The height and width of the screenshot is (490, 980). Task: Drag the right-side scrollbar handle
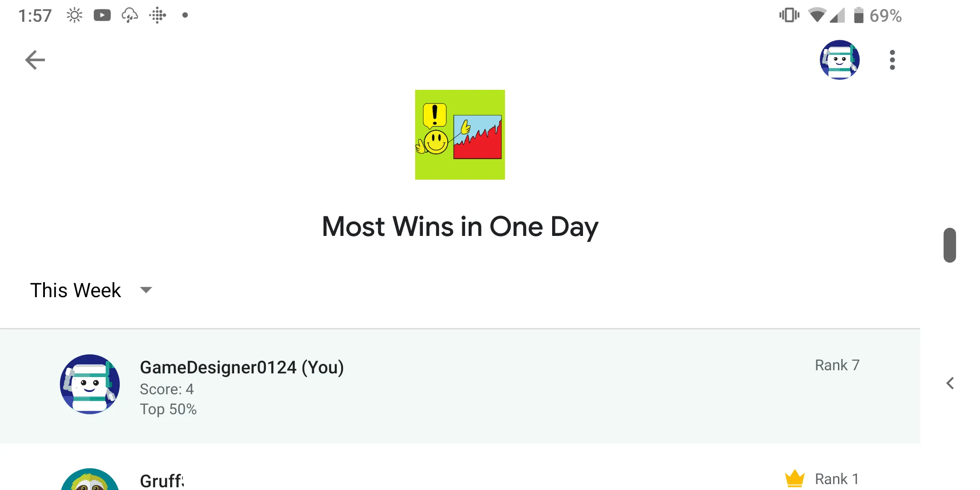coord(949,245)
